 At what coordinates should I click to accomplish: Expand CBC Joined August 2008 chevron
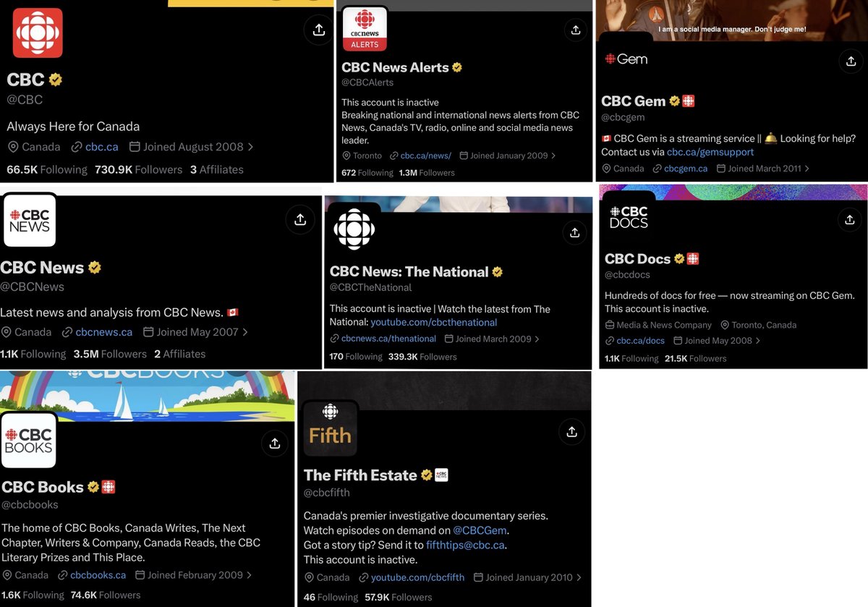pos(250,147)
